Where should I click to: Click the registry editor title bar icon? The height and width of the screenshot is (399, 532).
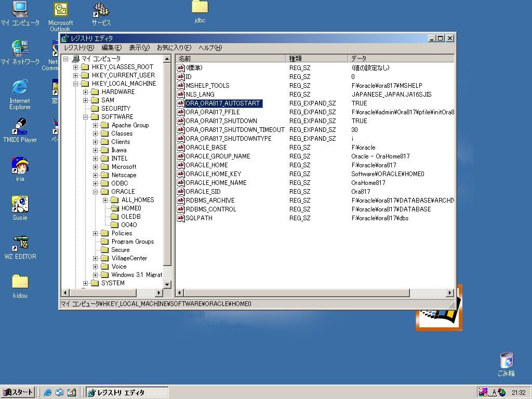click(65, 38)
